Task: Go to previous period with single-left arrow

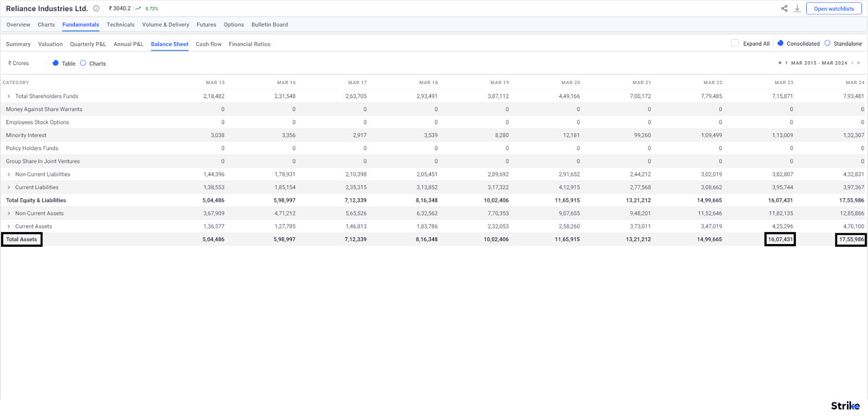Action: point(786,63)
